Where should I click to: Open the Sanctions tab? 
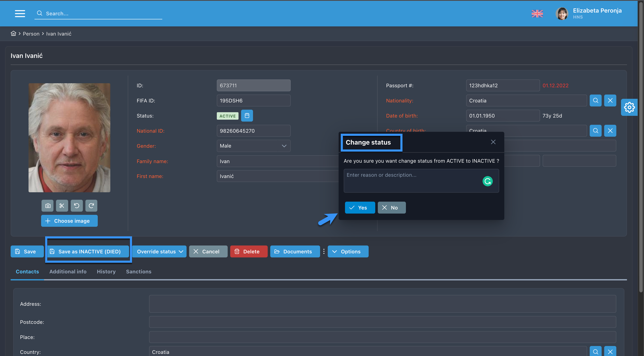[x=138, y=271]
